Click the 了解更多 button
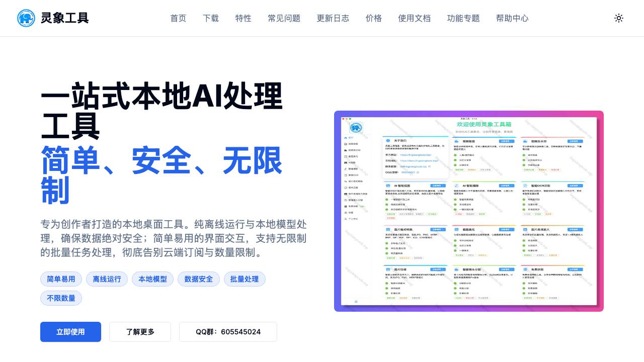Image resolution: width=644 pixels, height=362 pixels. tap(140, 332)
